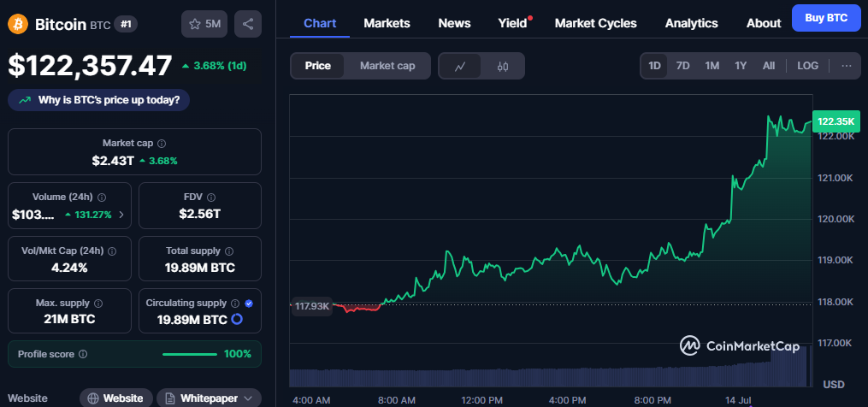This screenshot has width=868, height=407.
Task: Click the circulating supply progress ring
Action: [x=237, y=320]
